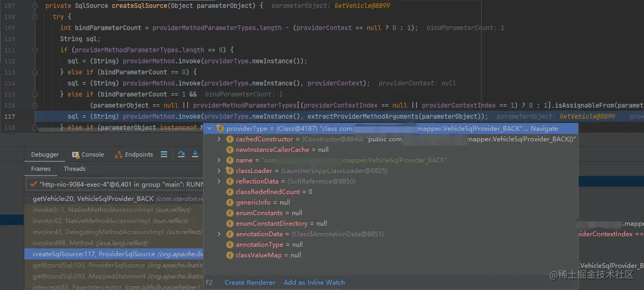Click inline hint 'providerContext: null' on line 114
This screenshot has height=290, width=644.
pyautogui.click(x=417, y=83)
